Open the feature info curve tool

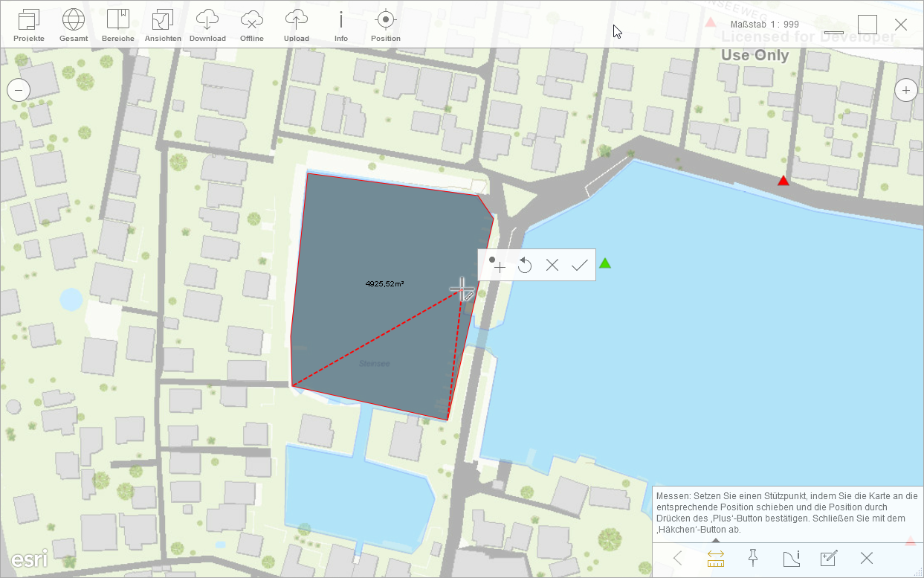[790, 558]
